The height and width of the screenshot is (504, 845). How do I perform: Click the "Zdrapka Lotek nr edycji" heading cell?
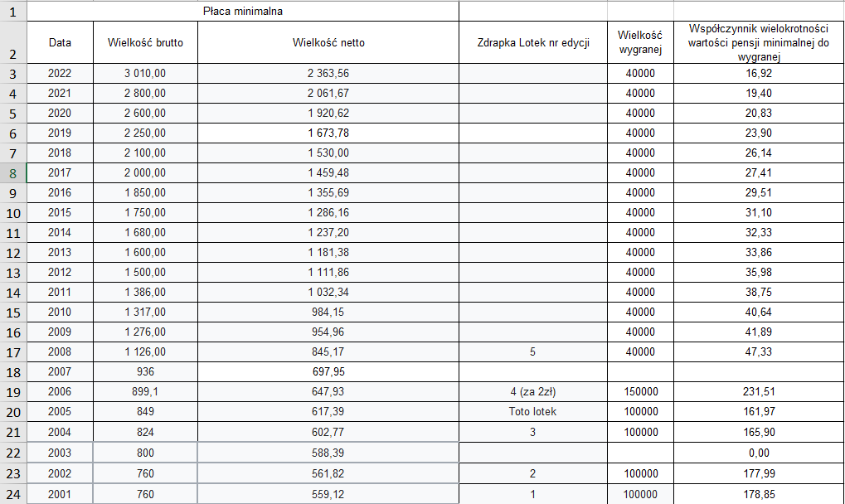point(533,43)
